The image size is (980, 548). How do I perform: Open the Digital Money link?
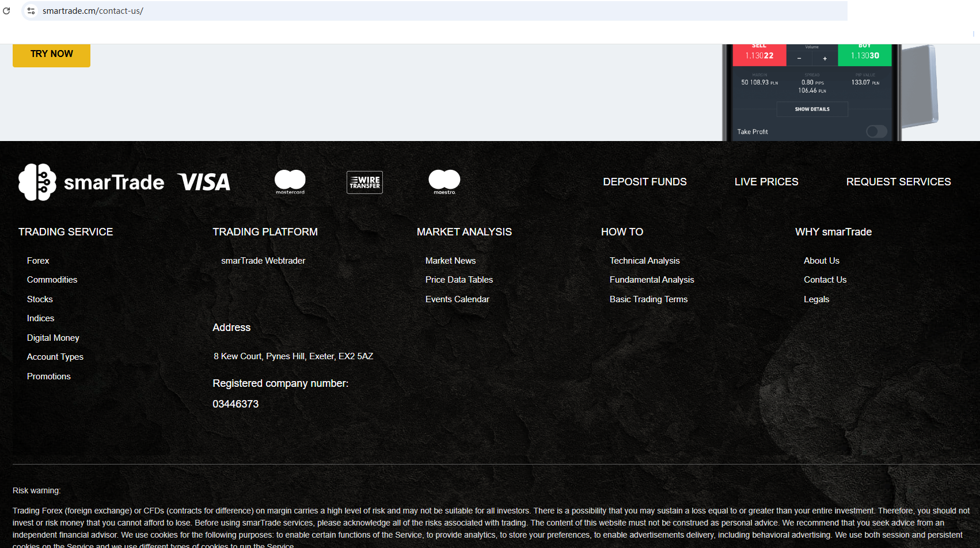click(x=53, y=338)
